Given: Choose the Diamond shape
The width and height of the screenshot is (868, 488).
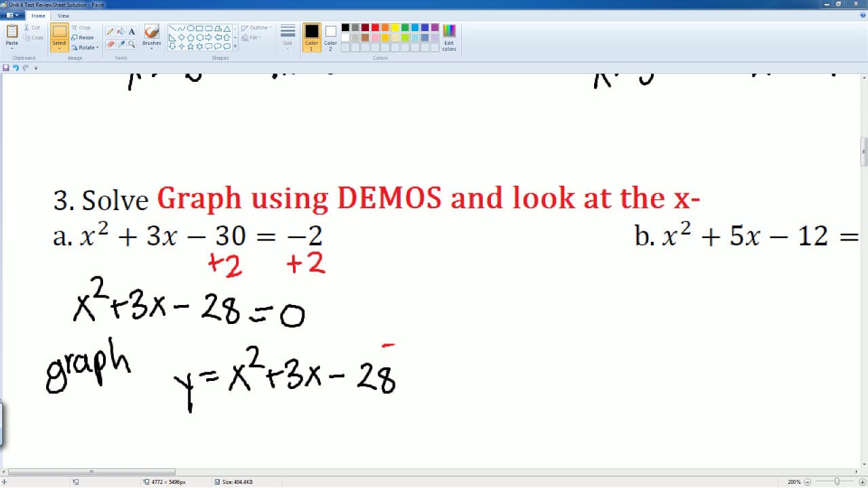Looking at the screenshot, I should click(x=182, y=37).
